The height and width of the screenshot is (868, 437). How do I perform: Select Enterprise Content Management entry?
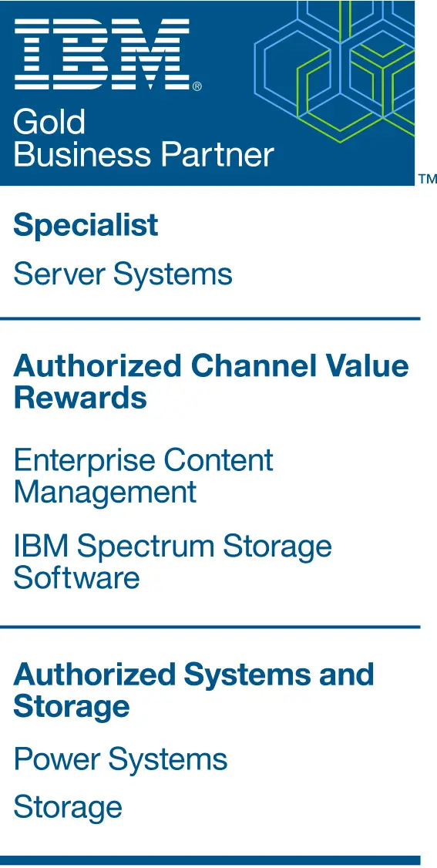143,476
